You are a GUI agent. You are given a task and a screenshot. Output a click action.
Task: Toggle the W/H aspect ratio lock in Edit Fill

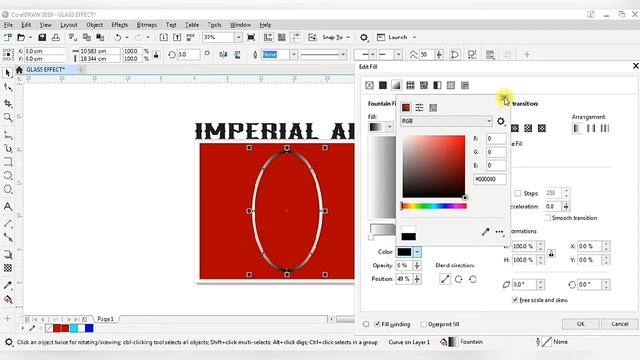pos(551,253)
